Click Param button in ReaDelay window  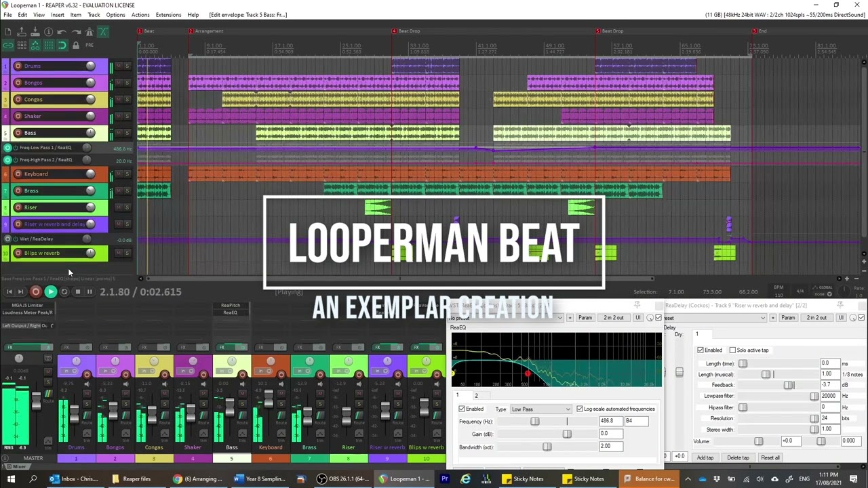[x=788, y=318]
